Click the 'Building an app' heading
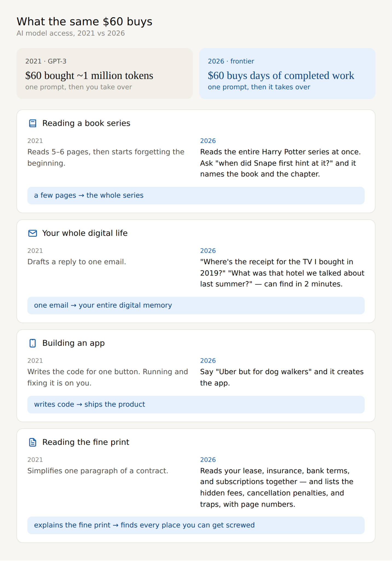Viewport: 392px width, 561px height. pyautogui.click(x=73, y=343)
